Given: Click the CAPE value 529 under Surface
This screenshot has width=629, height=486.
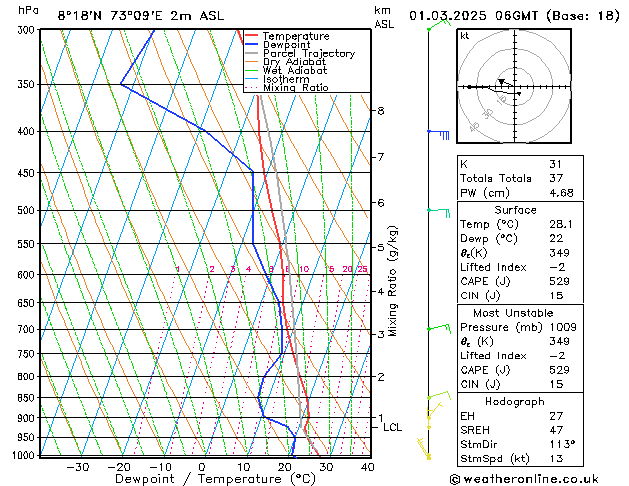Looking at the screenshot, I should (x=559, y=281).
